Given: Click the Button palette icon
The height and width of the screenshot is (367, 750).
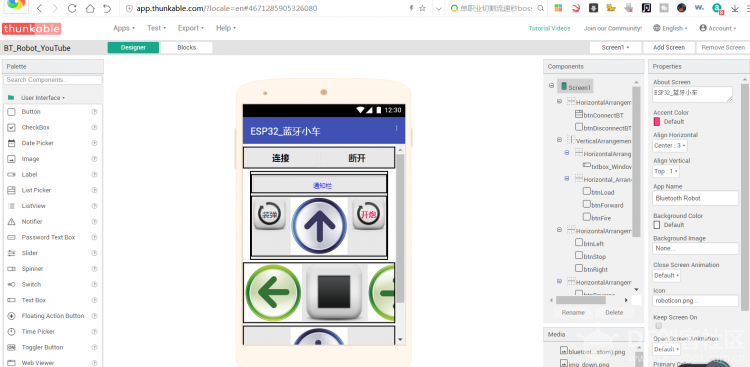Looking at the screenshot, I should [11, 111].
